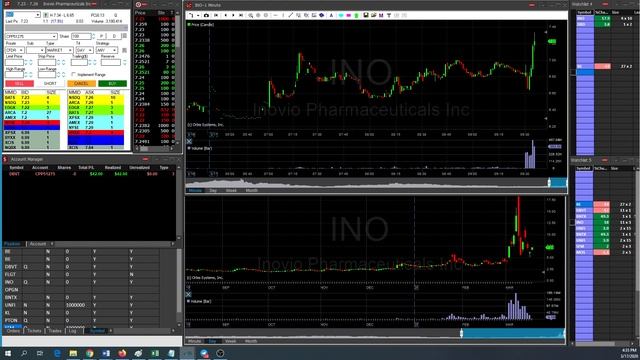
Task: Toggle Volume (Bar) legend on the 1-minute chart
Action: [x=200, y=148]
